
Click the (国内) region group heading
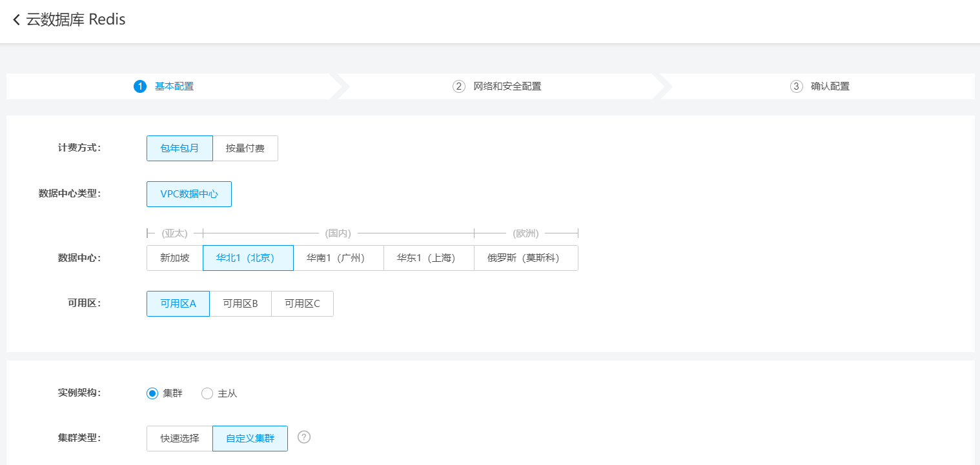click(338, 233)
